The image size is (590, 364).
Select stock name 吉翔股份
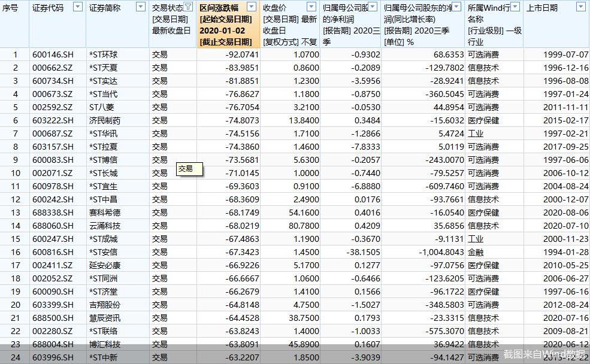click(105, 305)
